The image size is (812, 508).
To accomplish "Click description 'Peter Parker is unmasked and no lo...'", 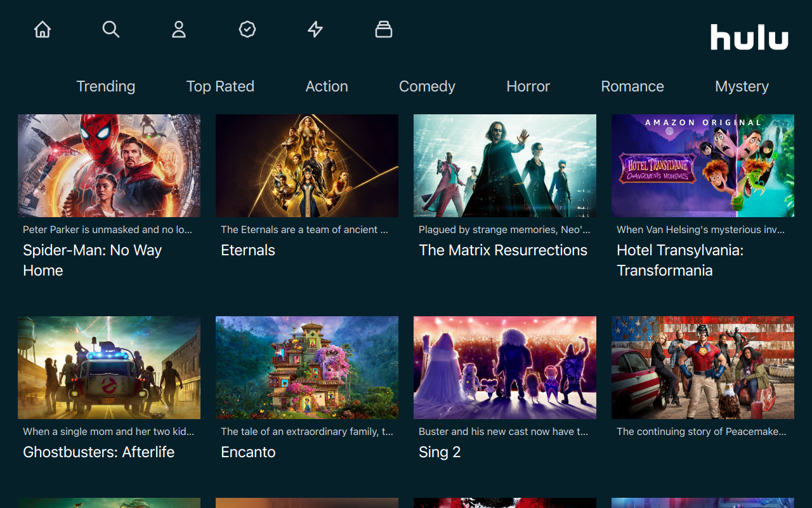I will 107,229.
